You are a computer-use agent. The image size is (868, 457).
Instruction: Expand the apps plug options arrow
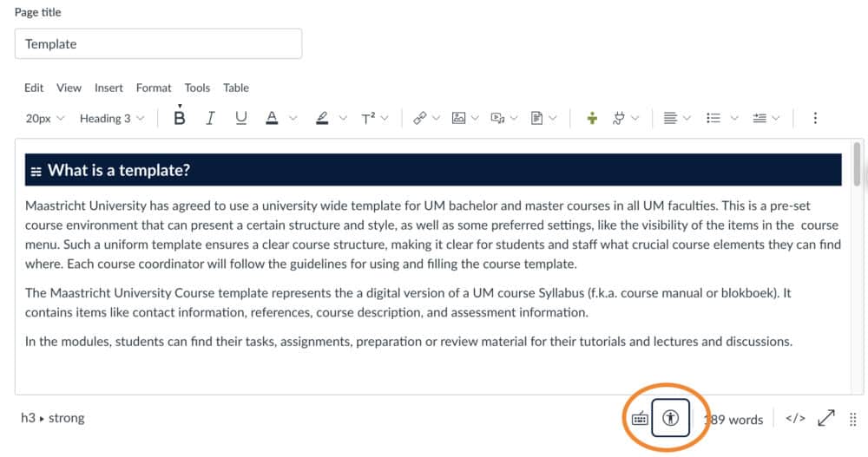(x=635, y=118)
